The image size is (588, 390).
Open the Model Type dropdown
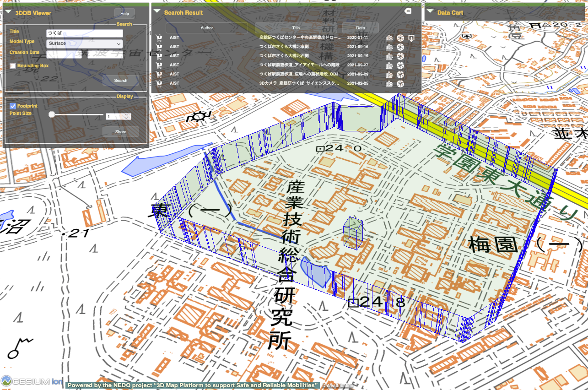pyautogui.click(x=85, y=43)
